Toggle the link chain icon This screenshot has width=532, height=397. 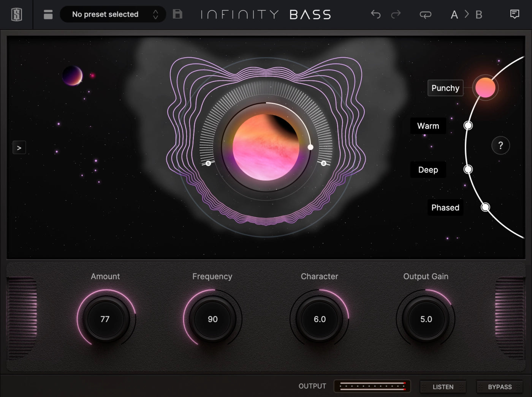tap(425, 14)
